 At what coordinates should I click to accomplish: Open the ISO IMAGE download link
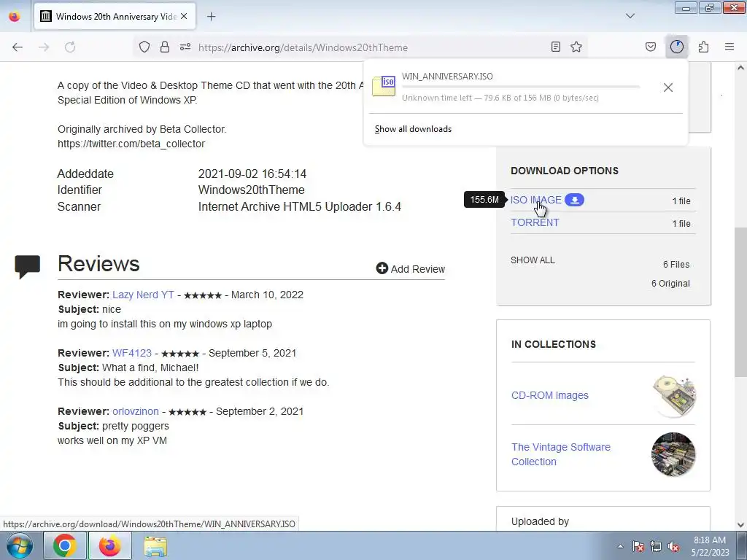click(x=536, y=200)
